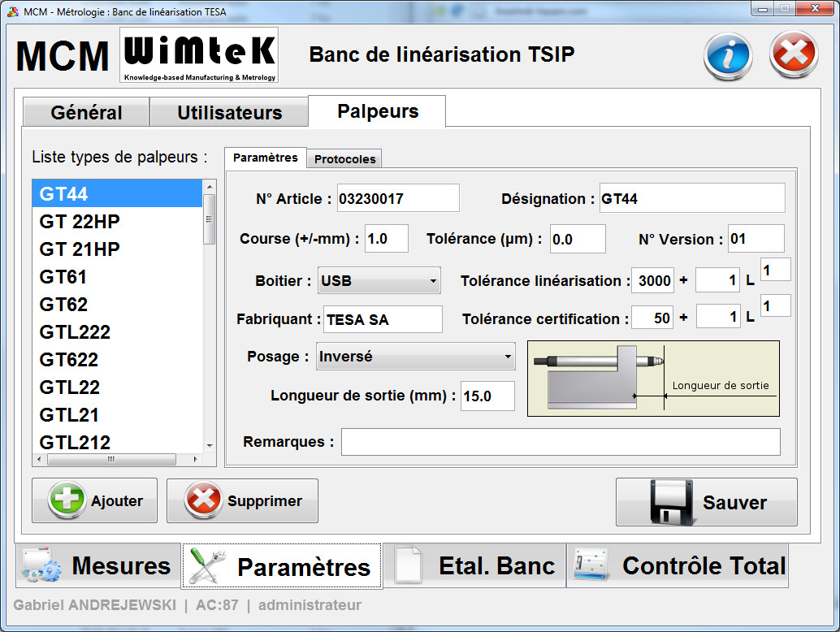The height and width of the screenshot is (632, 840).
Task: Click the red cross Supprimer icon
Action: [x=203, y=500]
